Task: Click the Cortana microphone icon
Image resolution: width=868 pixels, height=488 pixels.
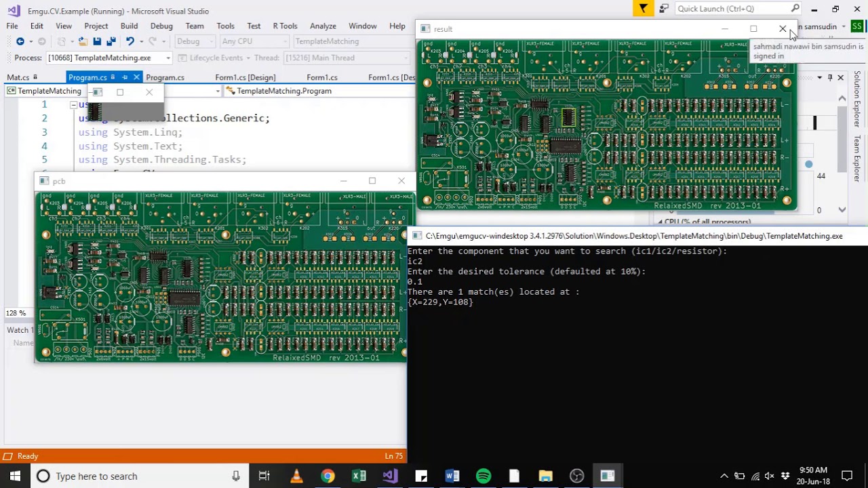Action: coord(236,476)
